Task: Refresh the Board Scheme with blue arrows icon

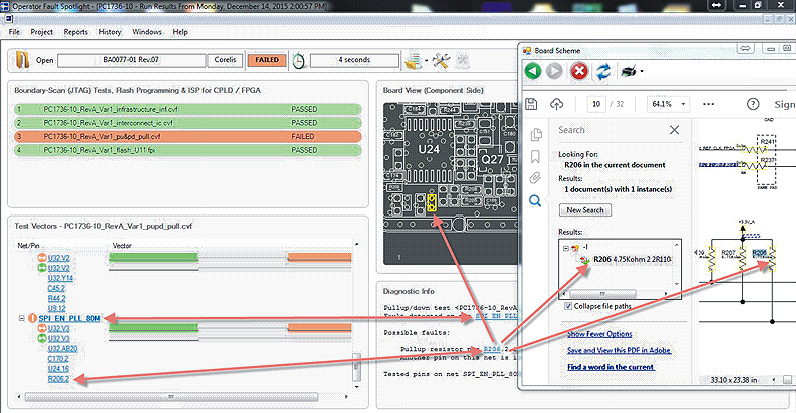Action: pos(603,71)
